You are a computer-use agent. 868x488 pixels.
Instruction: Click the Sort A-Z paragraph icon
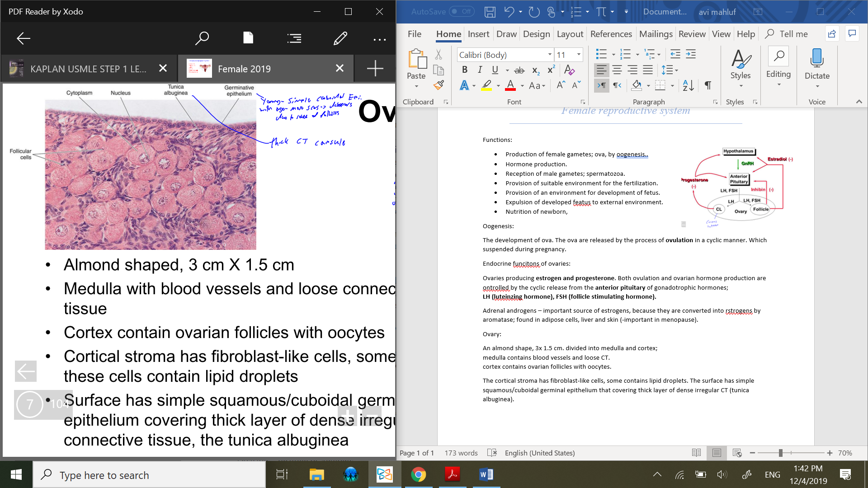tap(688, 85)
